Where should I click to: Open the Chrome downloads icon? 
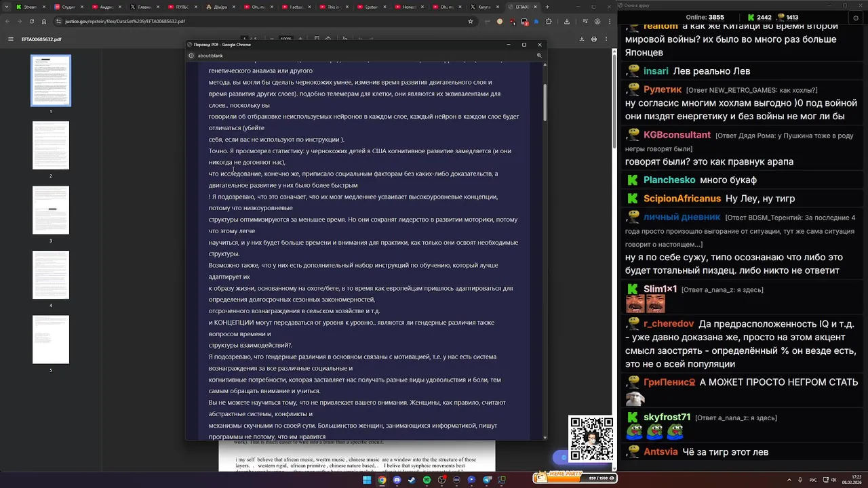(x=567, y=22)
